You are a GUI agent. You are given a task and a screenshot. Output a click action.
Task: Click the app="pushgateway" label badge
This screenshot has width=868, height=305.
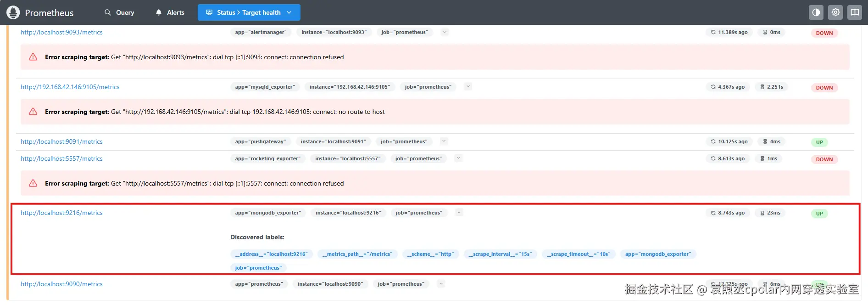click(260, 141)
